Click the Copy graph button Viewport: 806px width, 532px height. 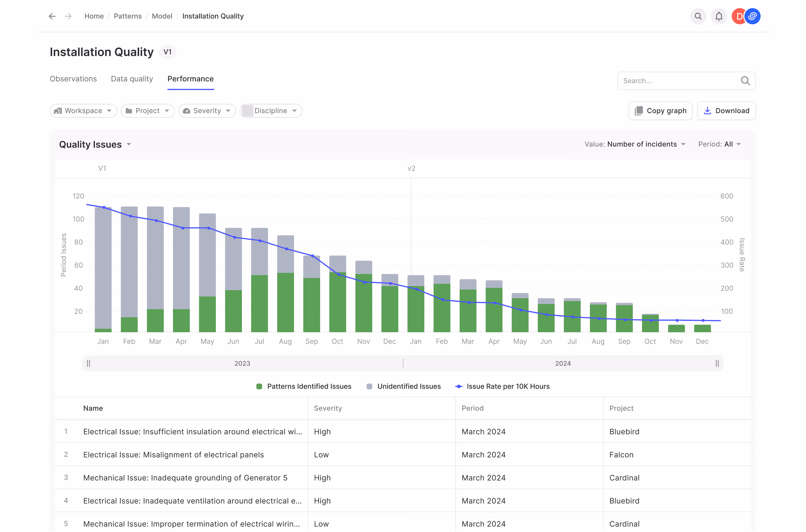660,111
